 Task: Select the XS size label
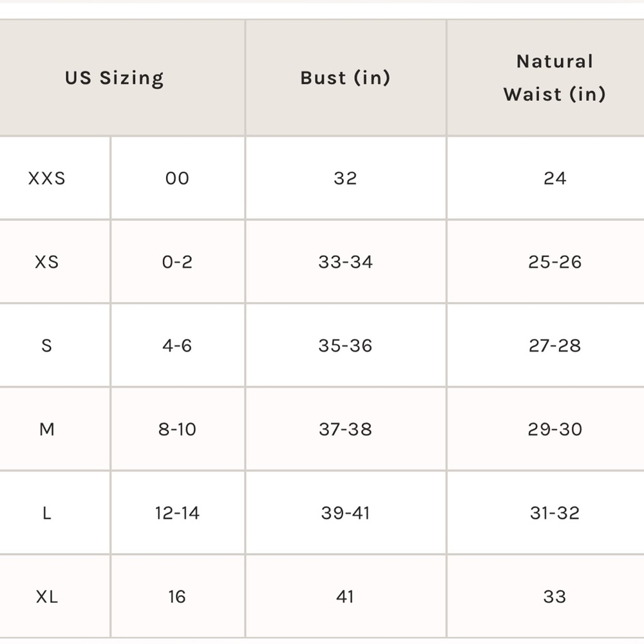click(x=47, y=262)
